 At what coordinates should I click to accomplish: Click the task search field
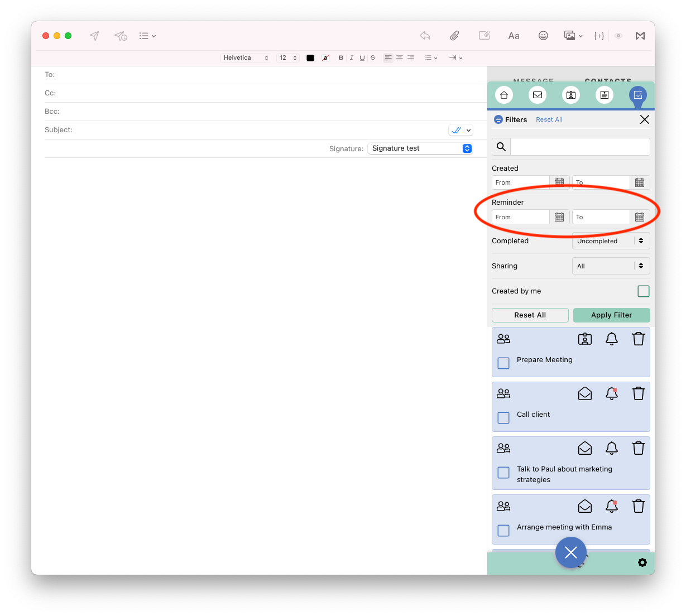[x=580, y=147]
